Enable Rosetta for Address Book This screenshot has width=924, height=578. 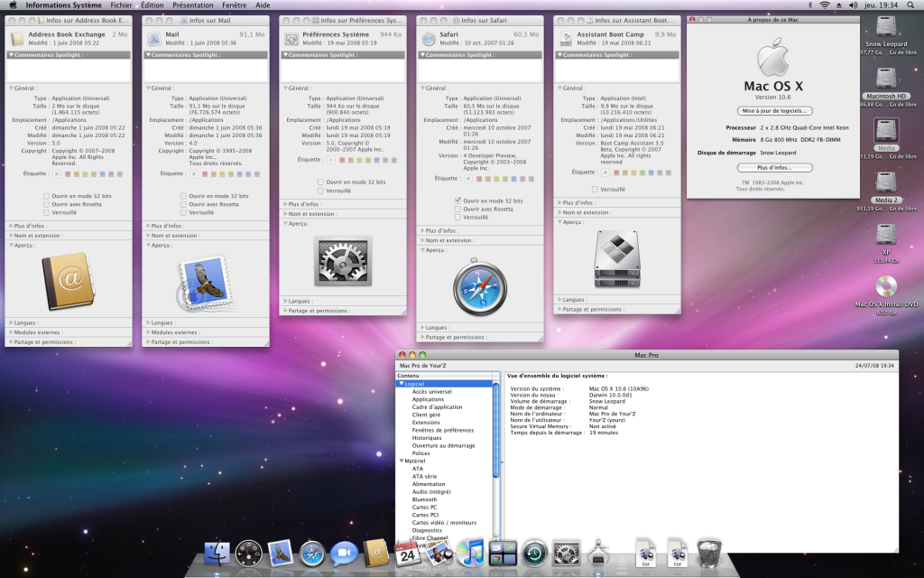[x=46, y=204]
